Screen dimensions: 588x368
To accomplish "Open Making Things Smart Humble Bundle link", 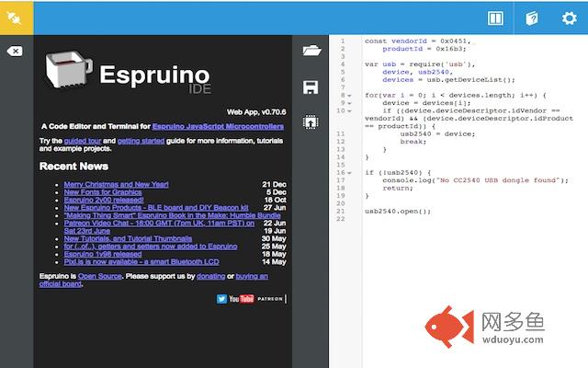I will click(x=172, y=215).
